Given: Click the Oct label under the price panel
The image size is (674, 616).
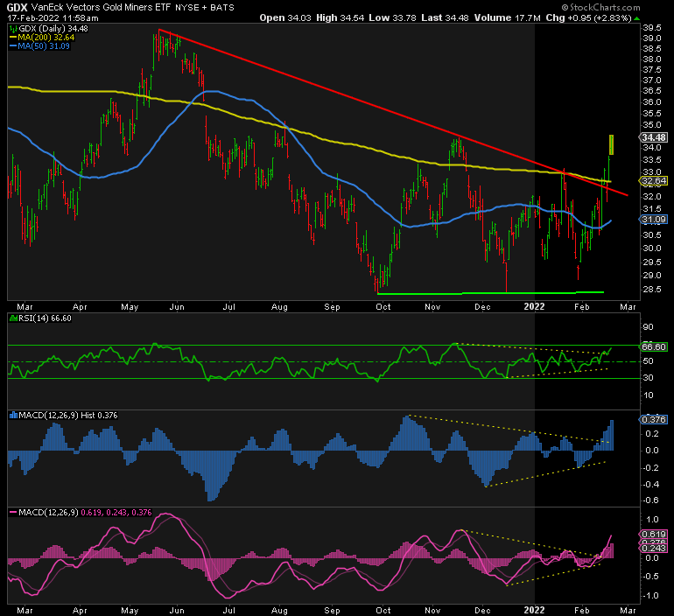Looking at the screenshot, I should [383, 307].
